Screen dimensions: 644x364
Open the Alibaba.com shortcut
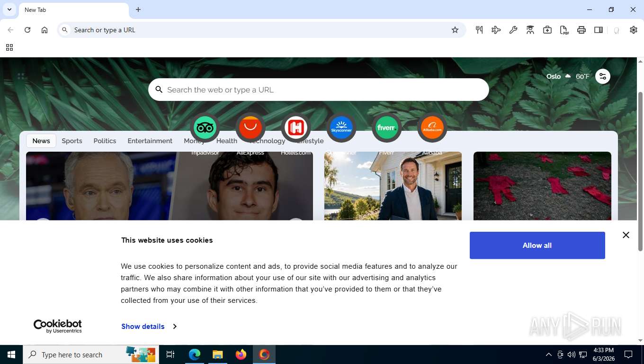[432, 127]
